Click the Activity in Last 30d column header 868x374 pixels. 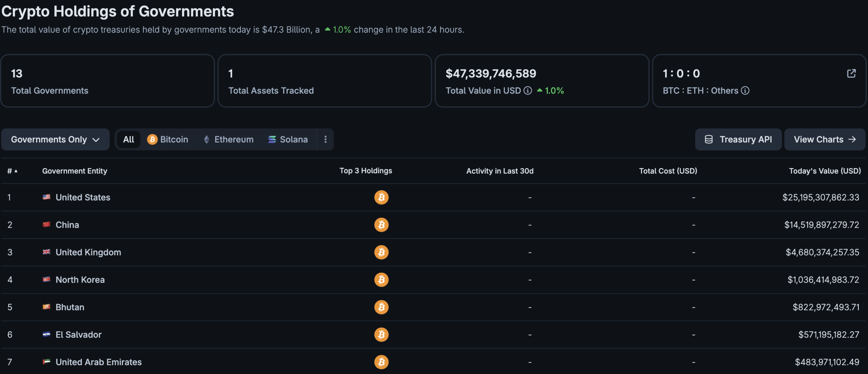click(500, 171)
